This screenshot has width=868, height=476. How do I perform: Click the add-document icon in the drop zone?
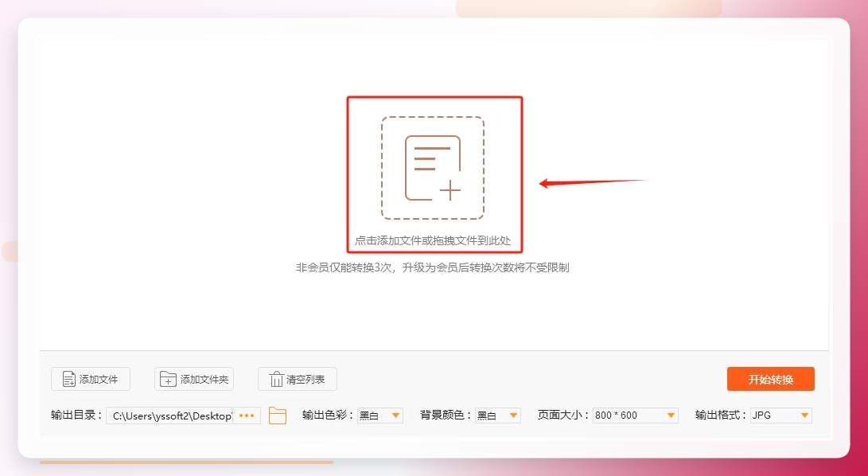coord(432,168)
